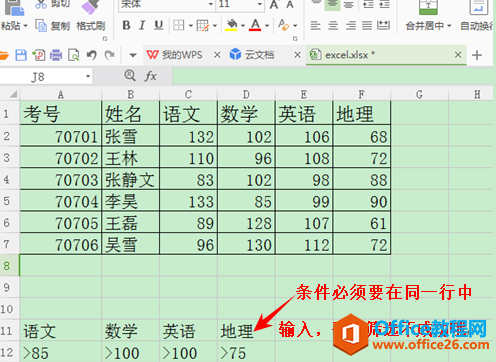Screen dimensions: 496x362
Task: Redo the last action
Action: tap(109, 55)
